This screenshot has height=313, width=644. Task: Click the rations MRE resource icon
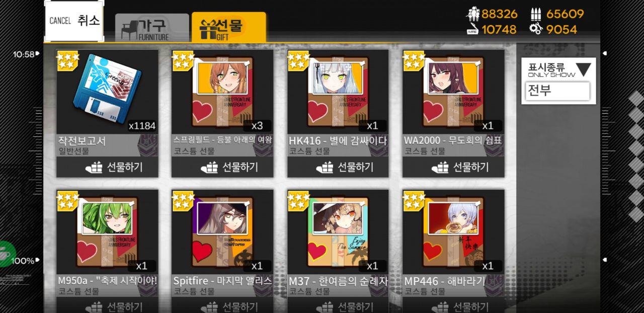coord(472,29)
